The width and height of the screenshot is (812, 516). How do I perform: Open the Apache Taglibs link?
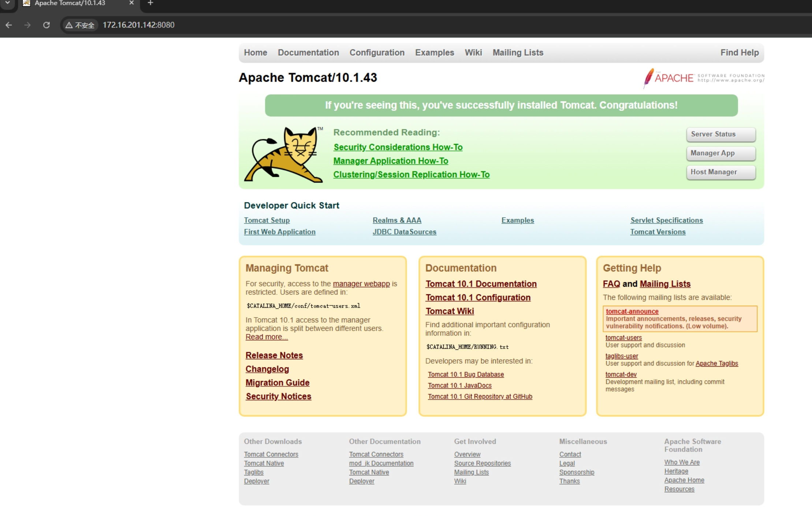pyautogui.click(x=717, y=364)
